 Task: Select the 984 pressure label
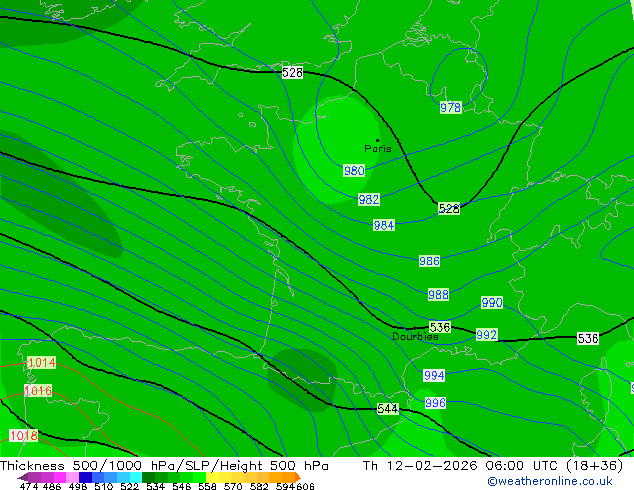point(384,225)
